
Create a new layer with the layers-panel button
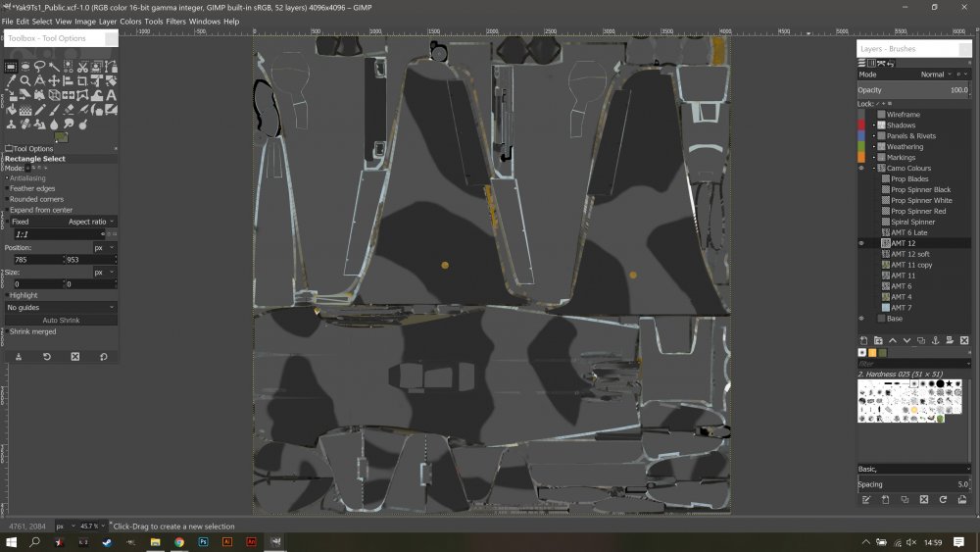[862, 340]
